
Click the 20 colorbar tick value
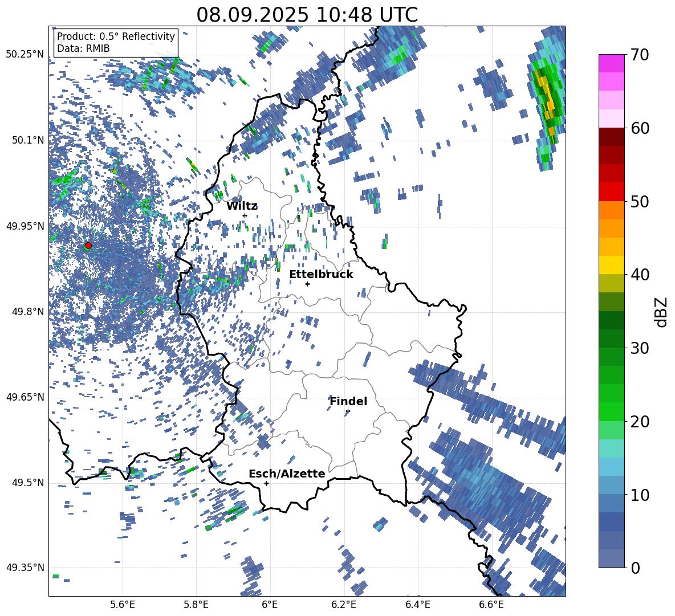(x=640, y=422)
